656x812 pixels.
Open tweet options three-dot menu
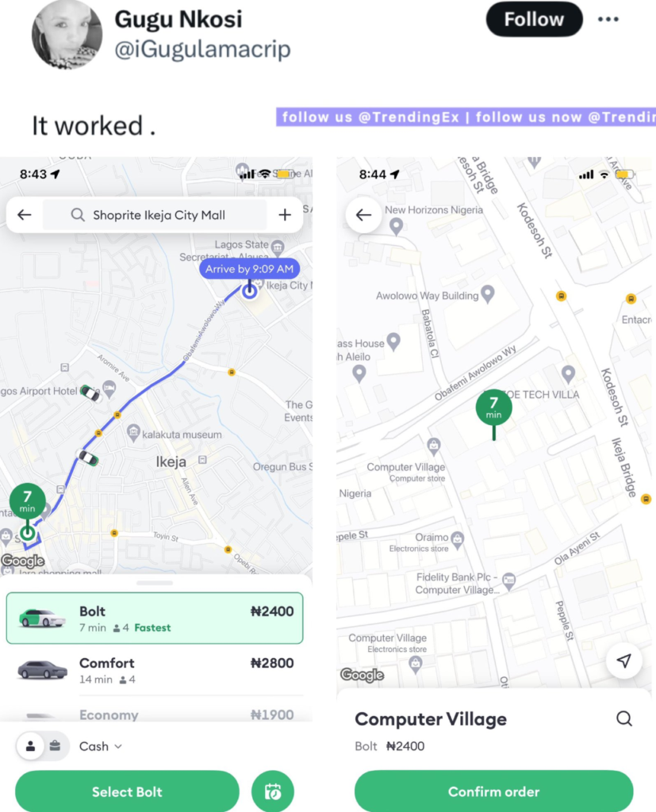[608, 19]
